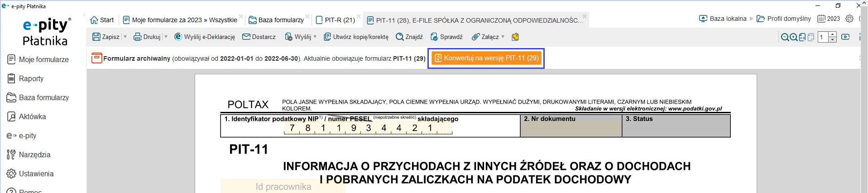The image size is (868, 193).
Task: Switch to Moje formularze za 2023 tab
Action: [x=180, y=20]
